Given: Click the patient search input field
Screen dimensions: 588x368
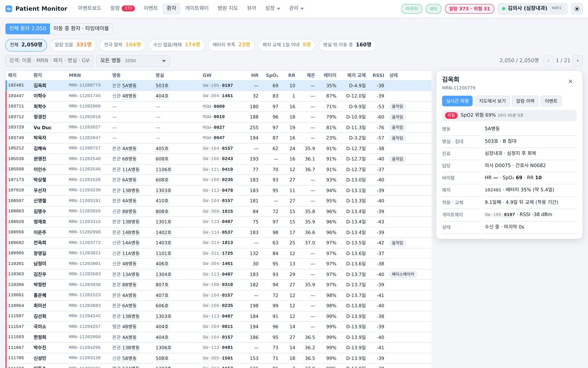Looking at the screenshot, I should pyautogui.click(x=49, y=61).
